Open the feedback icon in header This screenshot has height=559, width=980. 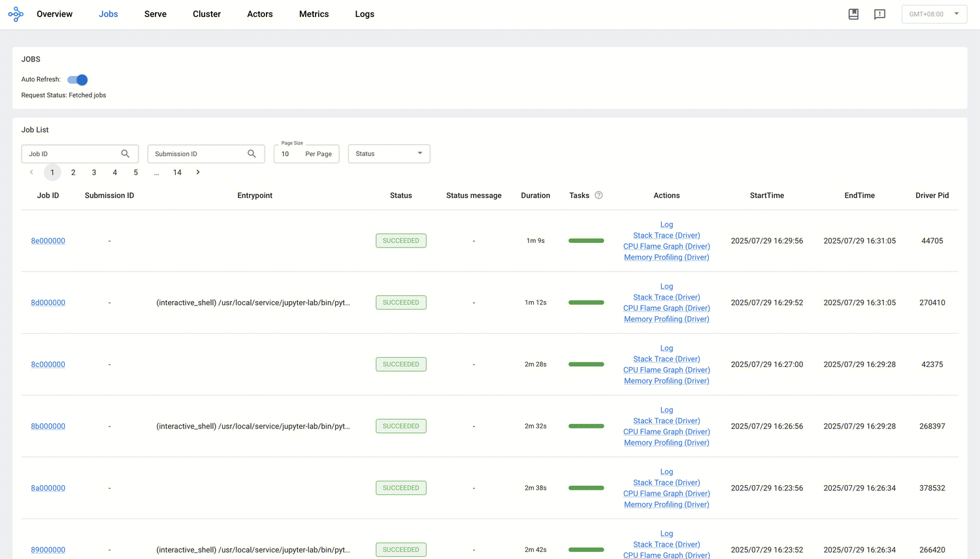coord(879,14)
